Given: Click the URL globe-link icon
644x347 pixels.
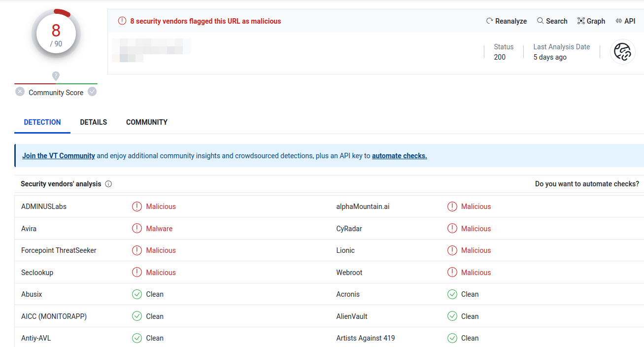Looking at the screenshot, I should pos(622,52).
